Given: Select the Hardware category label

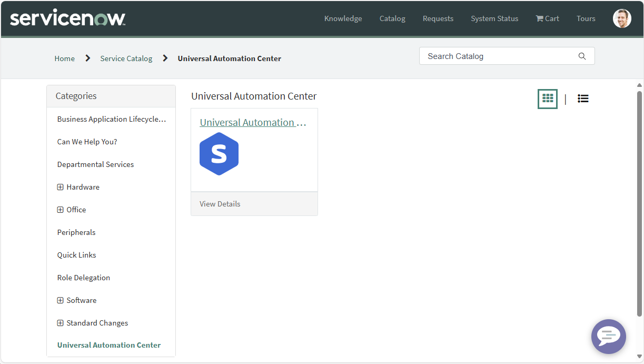Looking at the screenshot, I should (83, 187).
